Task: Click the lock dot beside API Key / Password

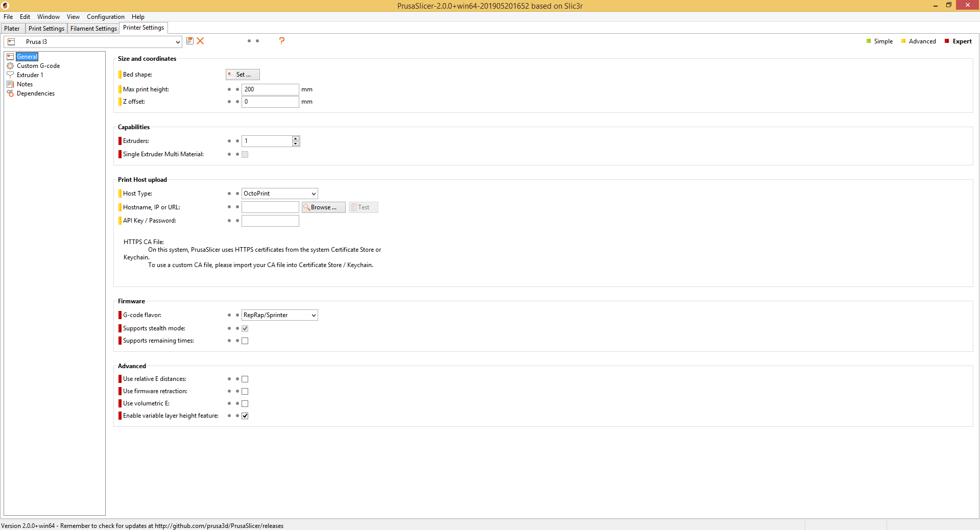Action: pyautogui.click(x=229, y=221)
